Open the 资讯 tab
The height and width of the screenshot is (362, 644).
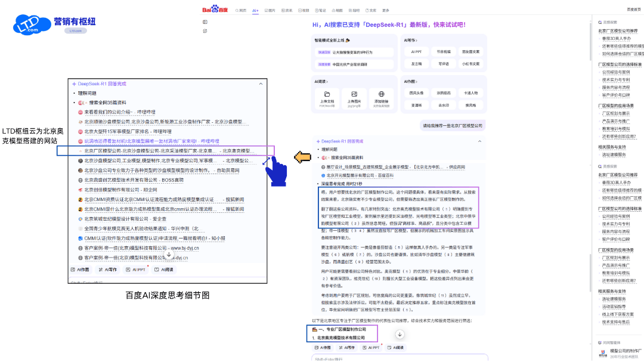pyautogui.click(x=287, y=10)
